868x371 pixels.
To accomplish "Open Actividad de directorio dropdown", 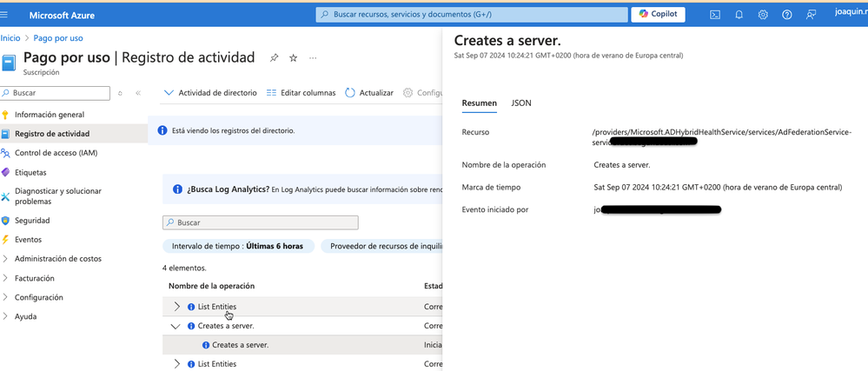I will 211,92.
